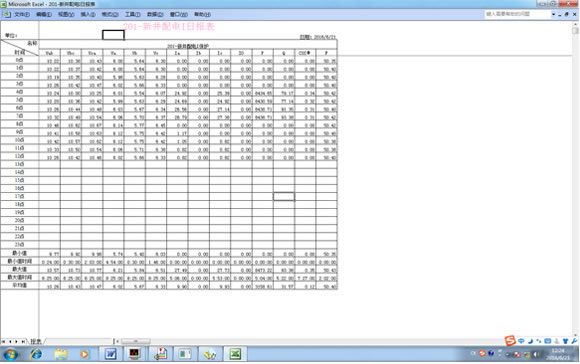The image size is (580, 364).
Task: Launch Internet Explorer from the taskbar
Action: 36,354
